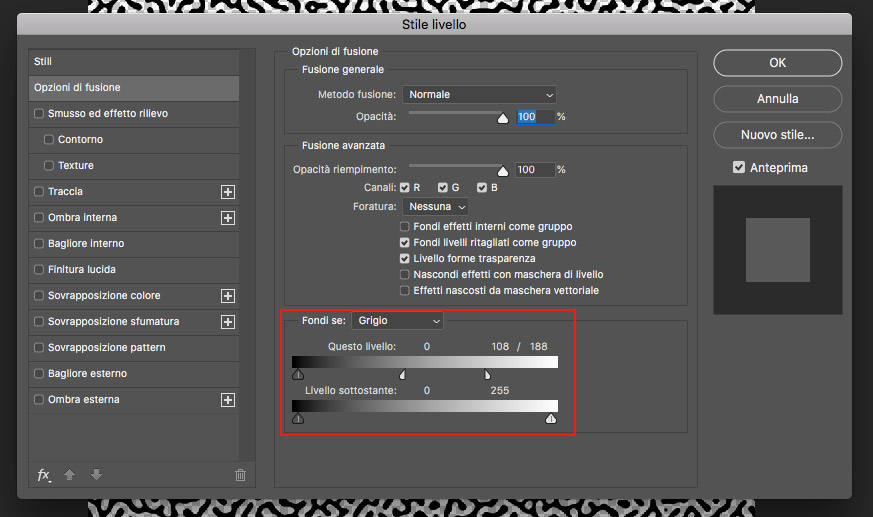Click Nuovo stile button

777,135
